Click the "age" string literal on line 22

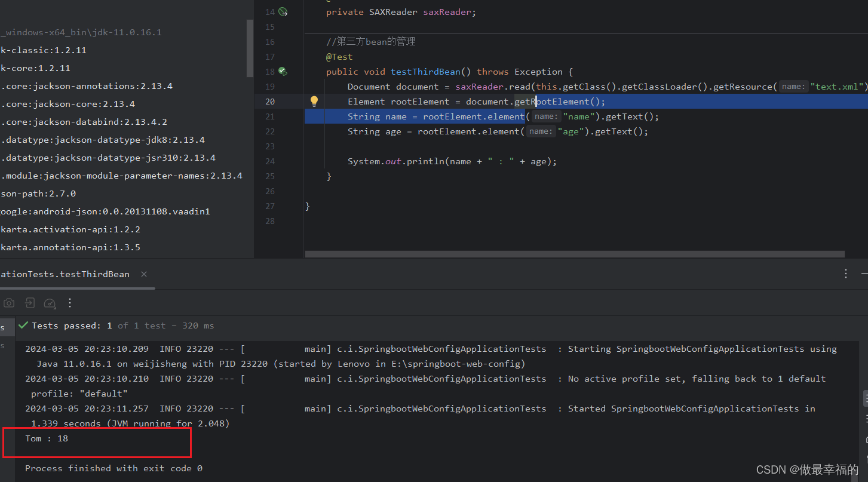coord(571,131)
